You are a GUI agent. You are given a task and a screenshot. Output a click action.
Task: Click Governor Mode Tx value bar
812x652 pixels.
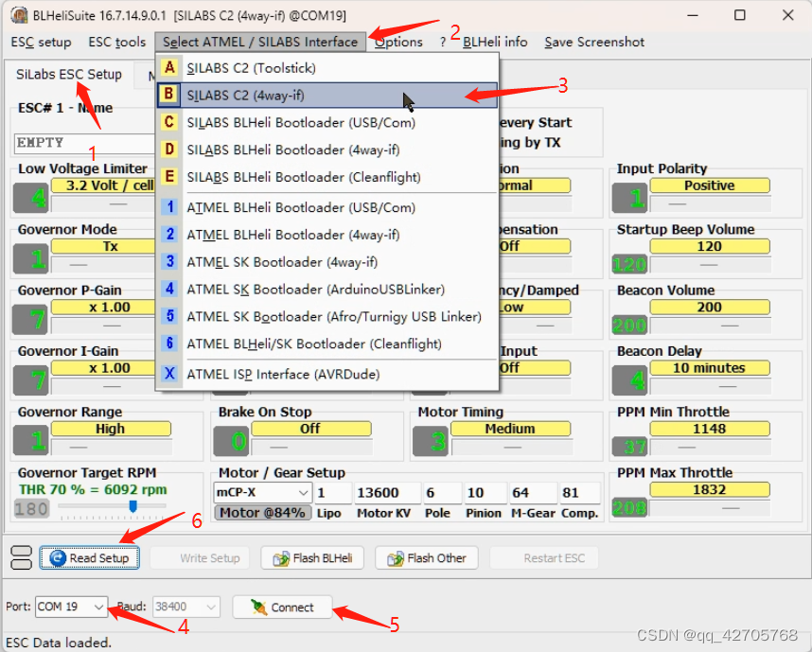[103, 246]
